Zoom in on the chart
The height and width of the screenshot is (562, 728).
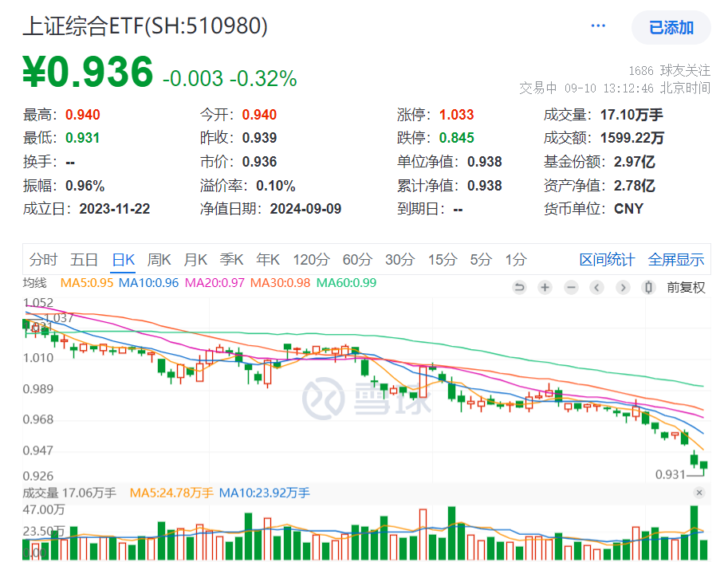(x=545, y=287)
